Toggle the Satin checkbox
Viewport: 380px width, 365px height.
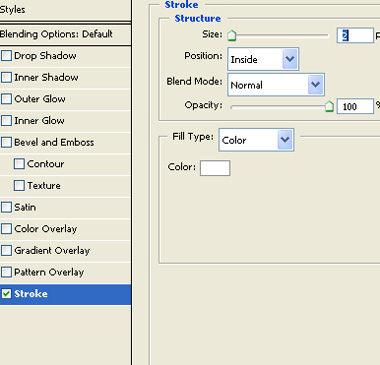coord(6,207)
